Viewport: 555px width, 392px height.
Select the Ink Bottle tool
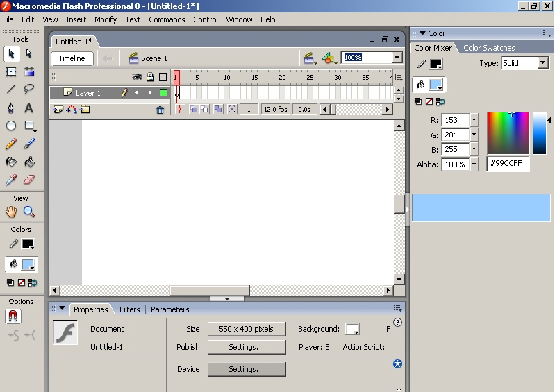pos(11,162)
